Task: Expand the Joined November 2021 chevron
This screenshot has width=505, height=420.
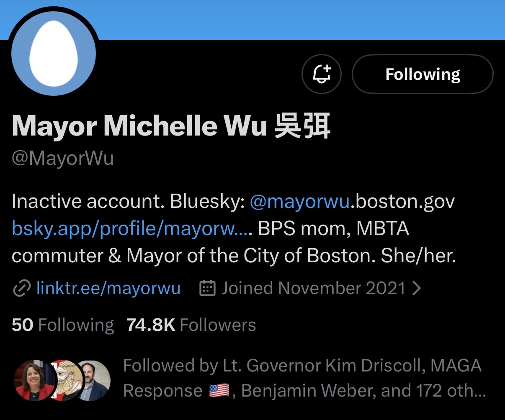Action: click(416, 288)
